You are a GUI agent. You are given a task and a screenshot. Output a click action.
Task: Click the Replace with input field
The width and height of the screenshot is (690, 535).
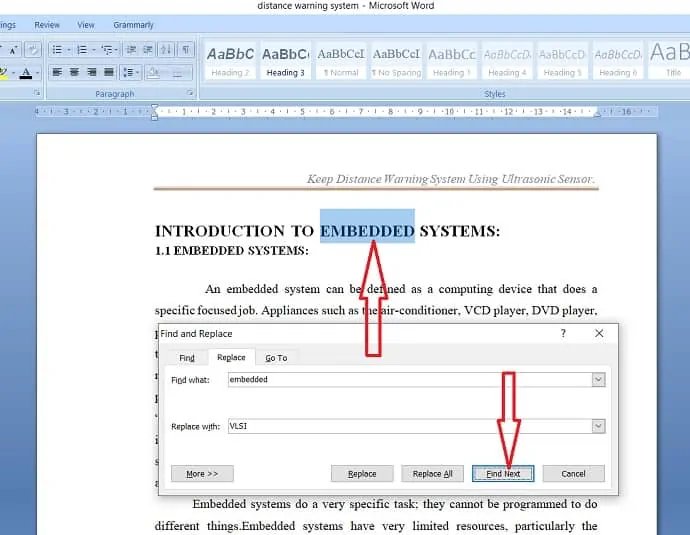tap(410, 426)
